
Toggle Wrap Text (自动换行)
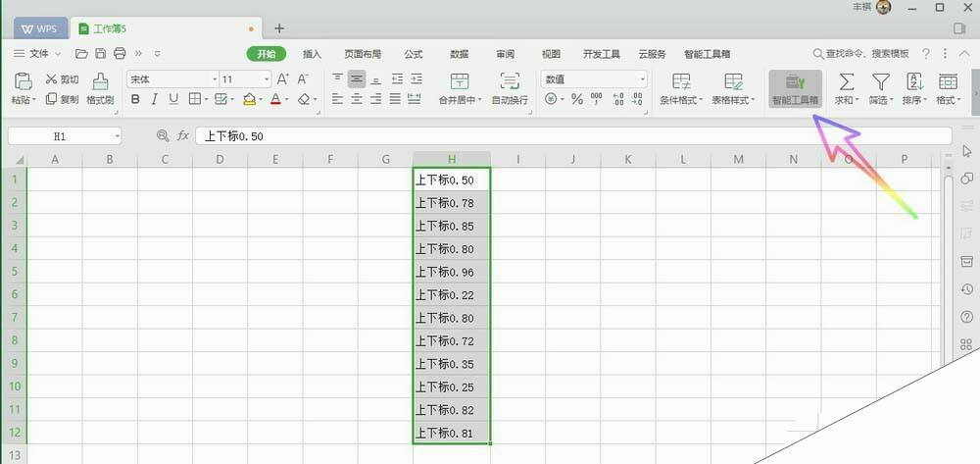[x=510, y=88]
